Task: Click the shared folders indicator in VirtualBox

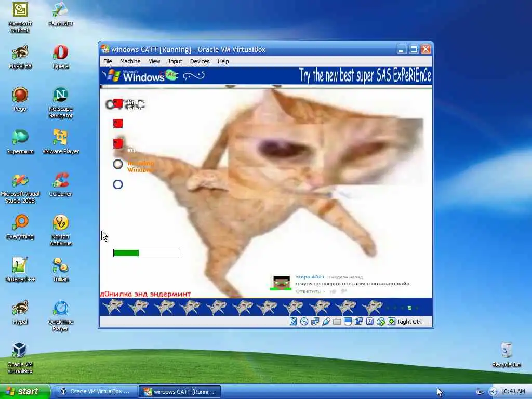Action: (337, 321)
